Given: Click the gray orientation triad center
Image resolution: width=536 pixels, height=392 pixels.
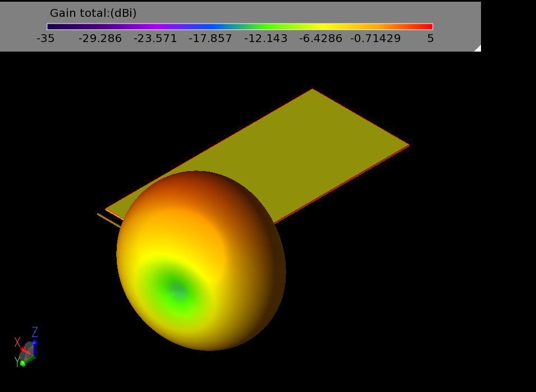Looking at the screenshot, I should tap(28, 352).
